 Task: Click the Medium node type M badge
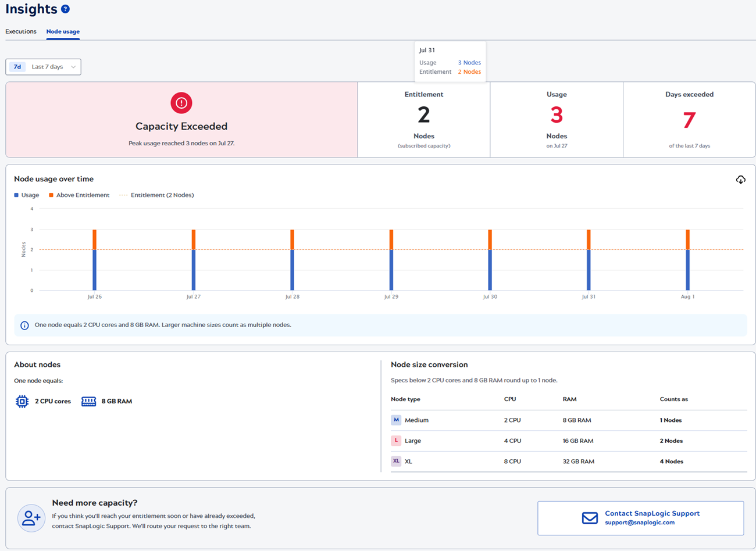pyautogui.click(x=396, y=420)
